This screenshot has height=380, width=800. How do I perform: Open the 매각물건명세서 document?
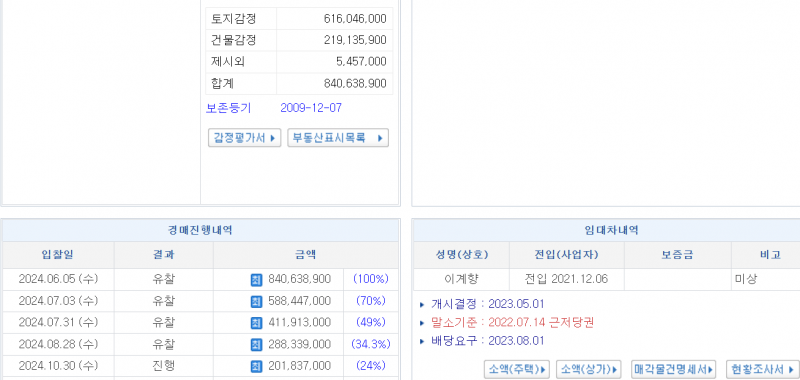[673, 369]
